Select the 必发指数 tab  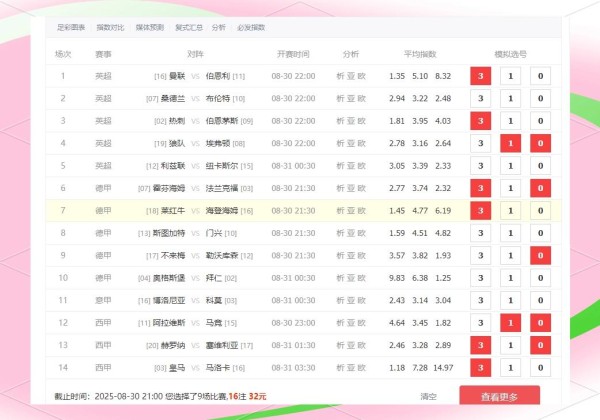pos(252,28)
